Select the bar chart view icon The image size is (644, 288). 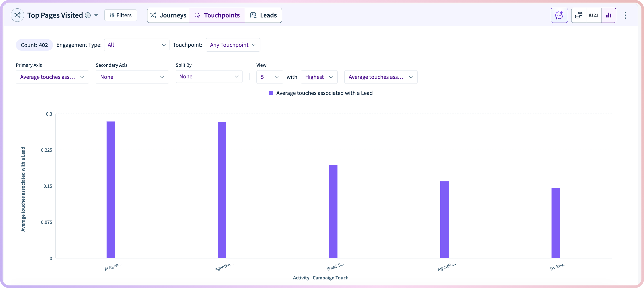[608, 15]
